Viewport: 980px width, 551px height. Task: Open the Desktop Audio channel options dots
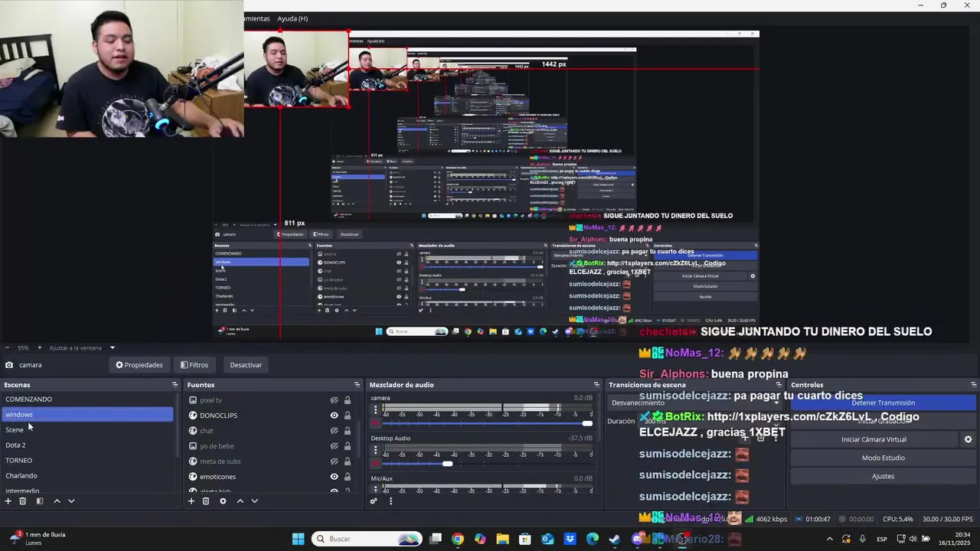(x=375, y=451)
